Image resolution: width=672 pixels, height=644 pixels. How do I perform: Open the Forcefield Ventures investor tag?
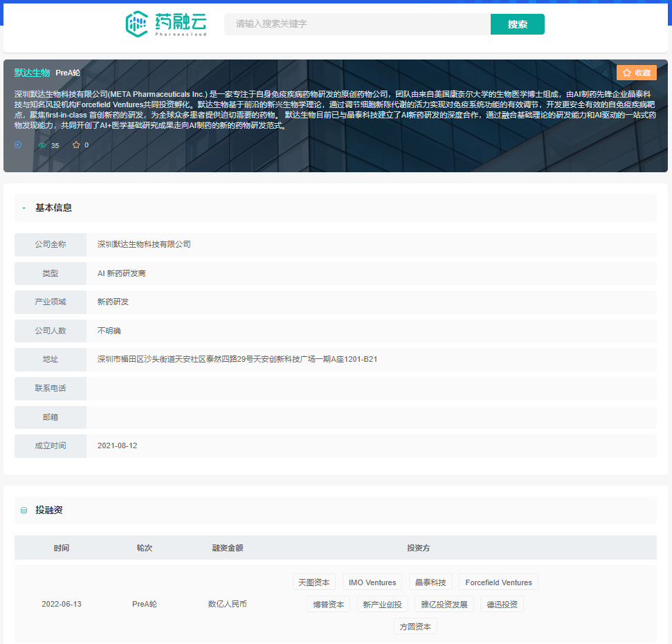[498, 582]
